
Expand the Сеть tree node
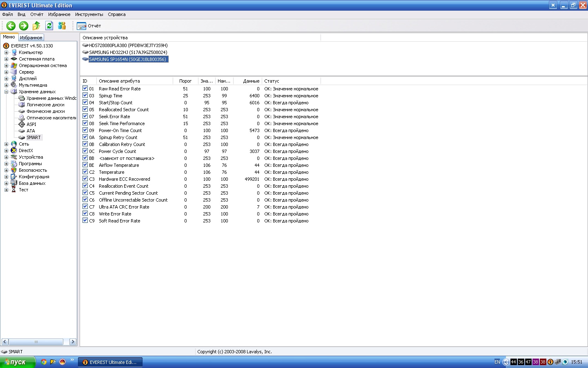click(6, 144)
